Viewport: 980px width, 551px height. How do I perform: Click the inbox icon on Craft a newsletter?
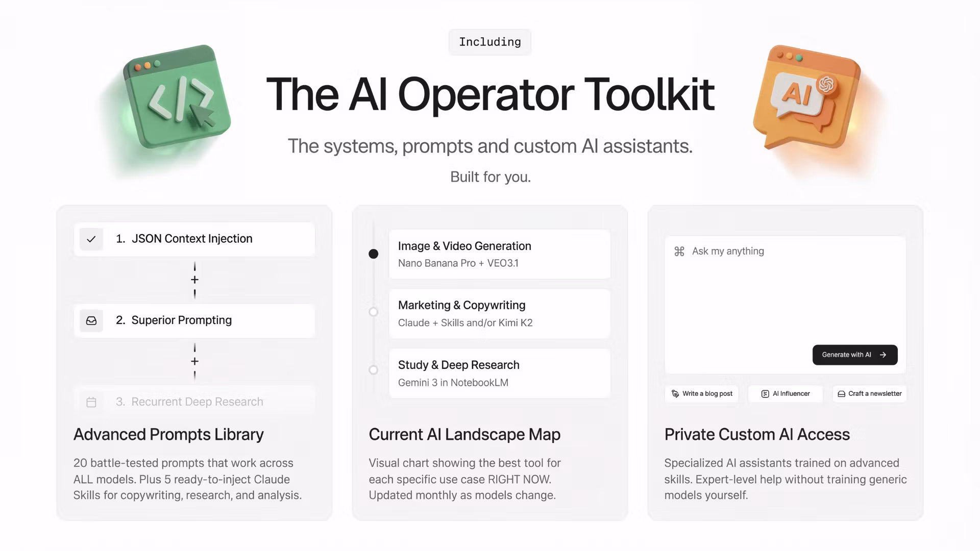(x=842, y=393)
